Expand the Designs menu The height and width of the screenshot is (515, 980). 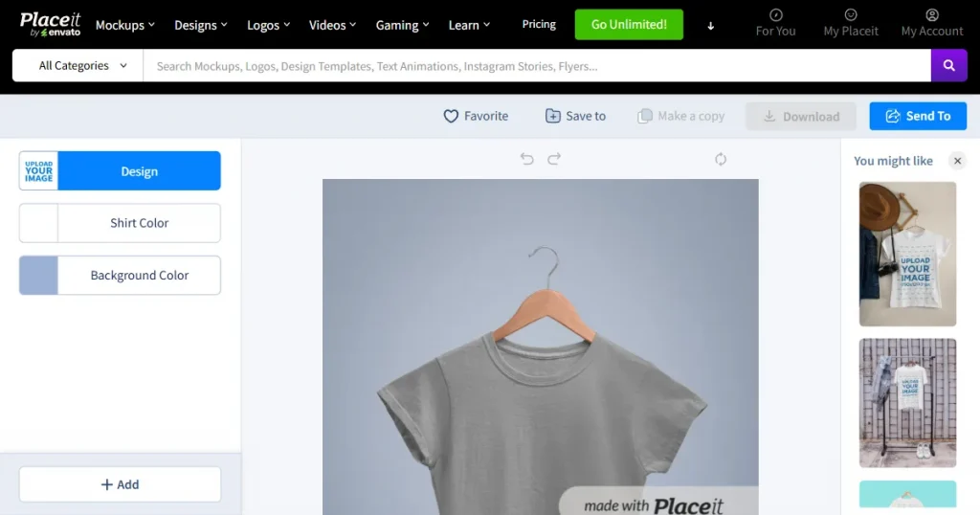coord(201,25)
